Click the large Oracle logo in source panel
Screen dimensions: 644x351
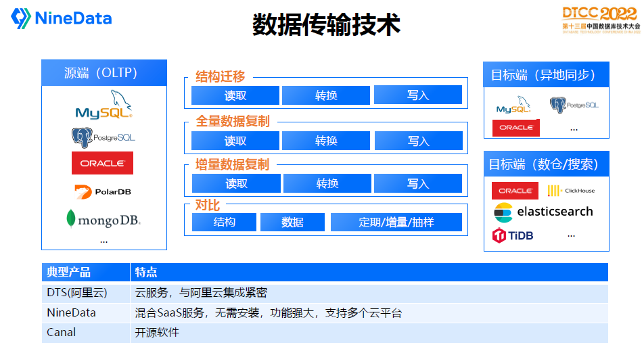(x=102, y=163)
